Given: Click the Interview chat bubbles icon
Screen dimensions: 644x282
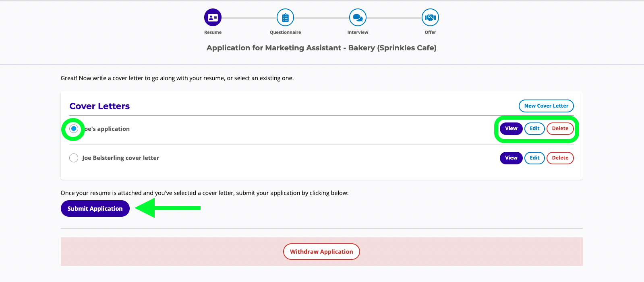Looking at the screenshot, I should (x=358, y=18).
